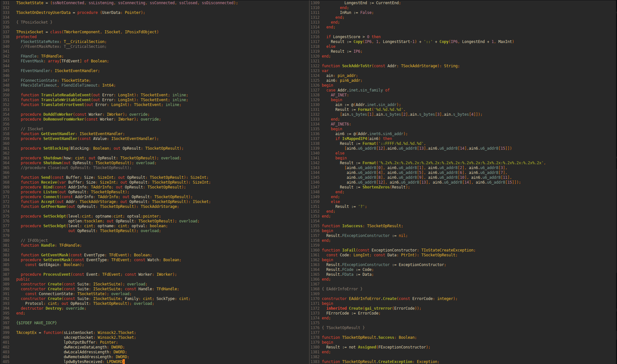Click the orange cursor block after LPDWORD
Image resolution: width=617 pixels, height=364 pixels.
pos(124,362)
